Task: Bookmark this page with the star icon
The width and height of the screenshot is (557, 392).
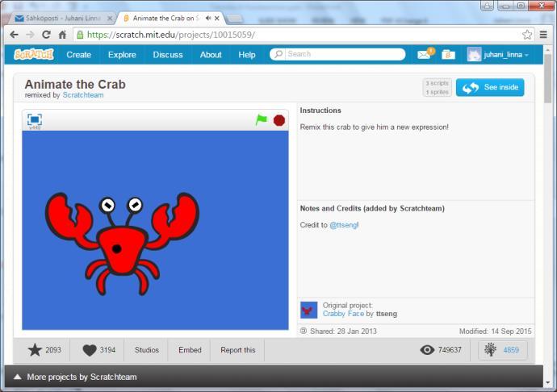Action: pyautogui.click(x=527, y=35)
